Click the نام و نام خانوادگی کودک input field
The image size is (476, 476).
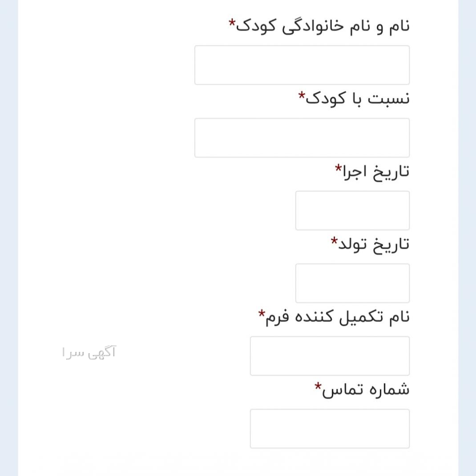pyautogui.click(x=302, y=65)
